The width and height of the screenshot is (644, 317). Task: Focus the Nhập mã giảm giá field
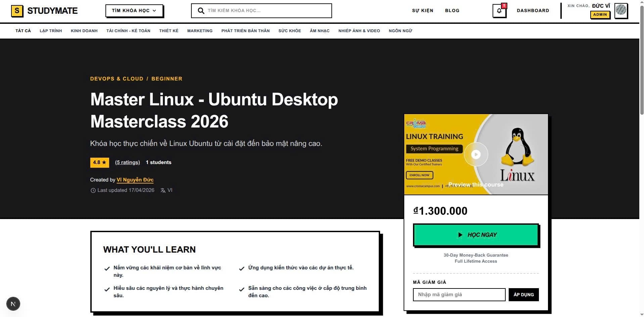(x=459, y=295)
